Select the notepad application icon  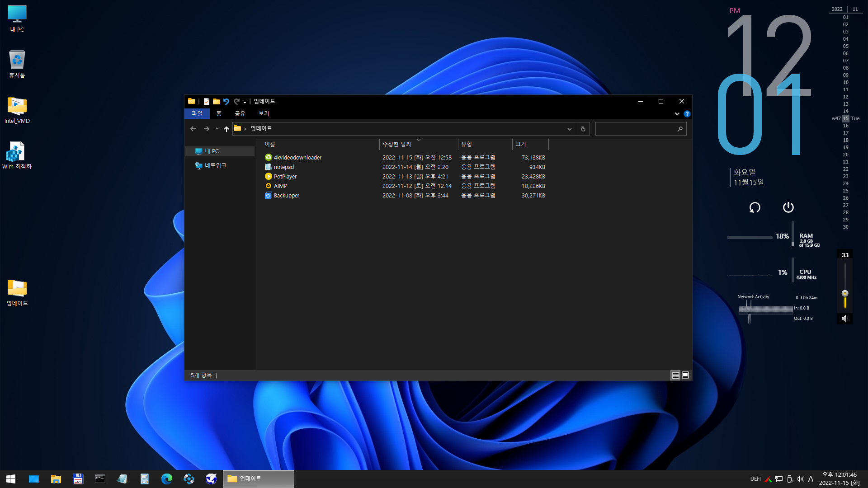point(268,167)
